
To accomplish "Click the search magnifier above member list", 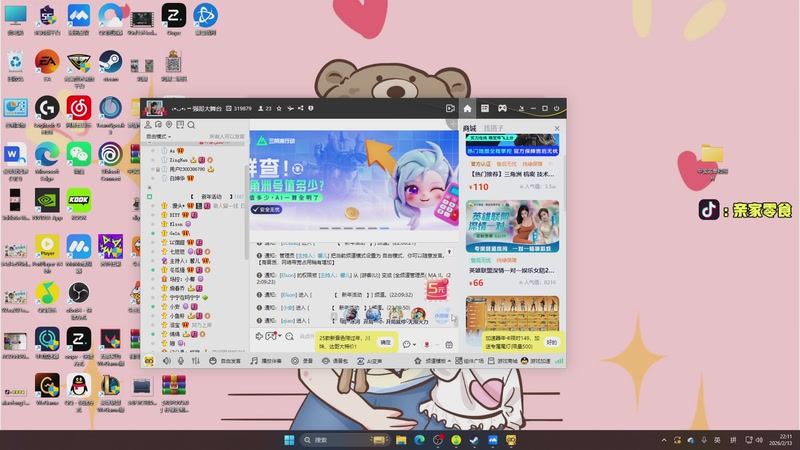I will [x=191, y=124].
